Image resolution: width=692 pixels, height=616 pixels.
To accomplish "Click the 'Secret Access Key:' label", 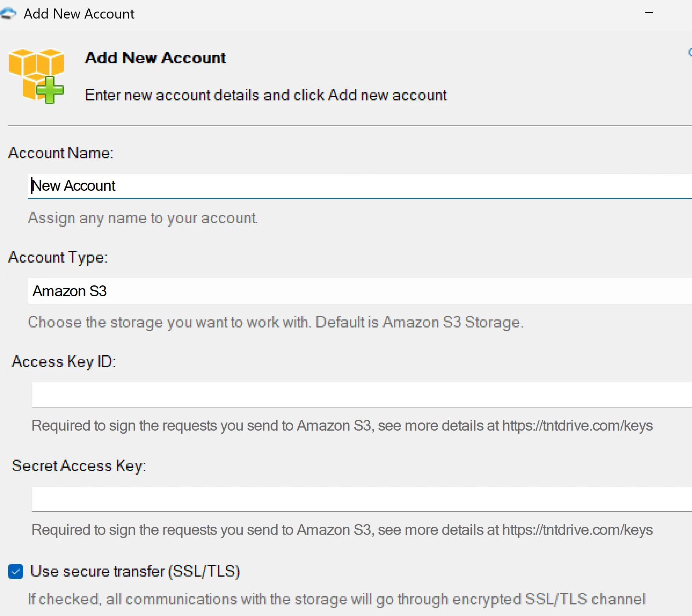I will pos(79,466).
